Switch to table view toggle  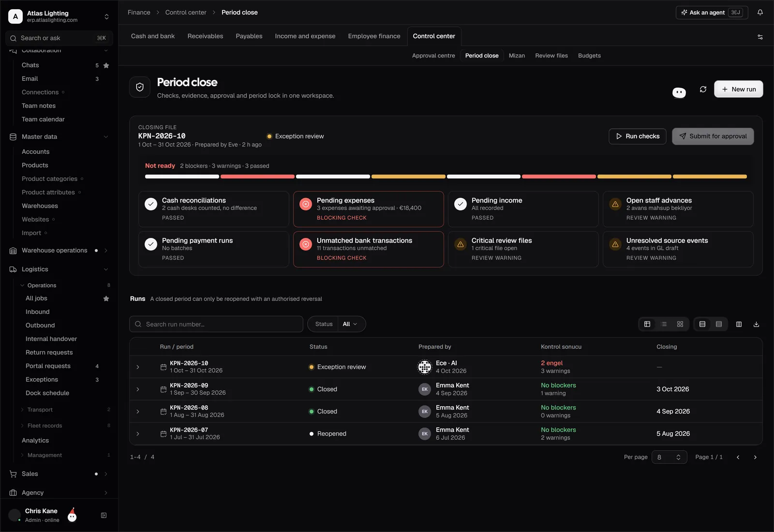(x=647, y=324)
